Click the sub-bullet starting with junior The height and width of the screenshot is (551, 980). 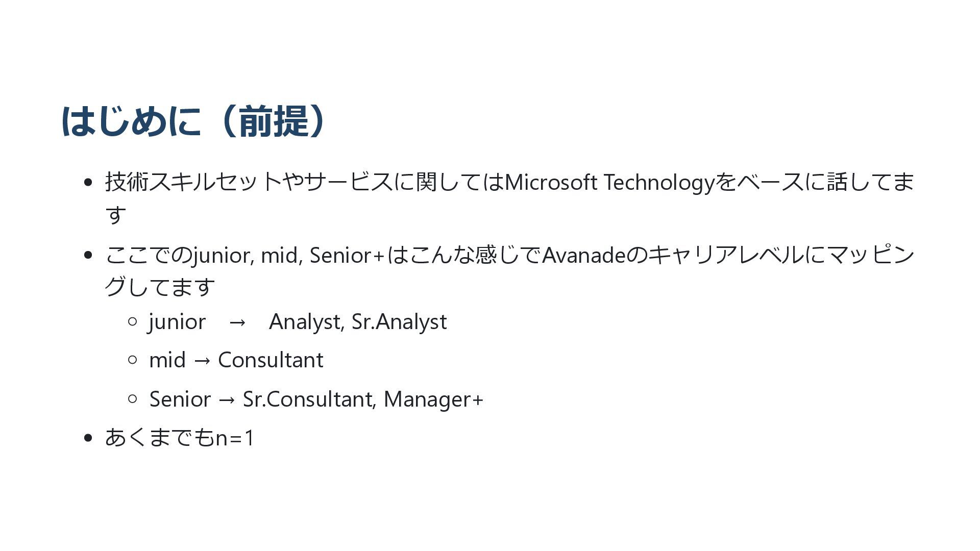click(x=298, y=321)
